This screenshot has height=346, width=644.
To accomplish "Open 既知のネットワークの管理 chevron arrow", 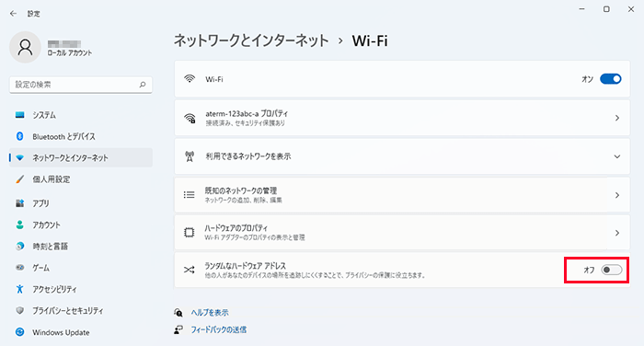I will point(617,195).
